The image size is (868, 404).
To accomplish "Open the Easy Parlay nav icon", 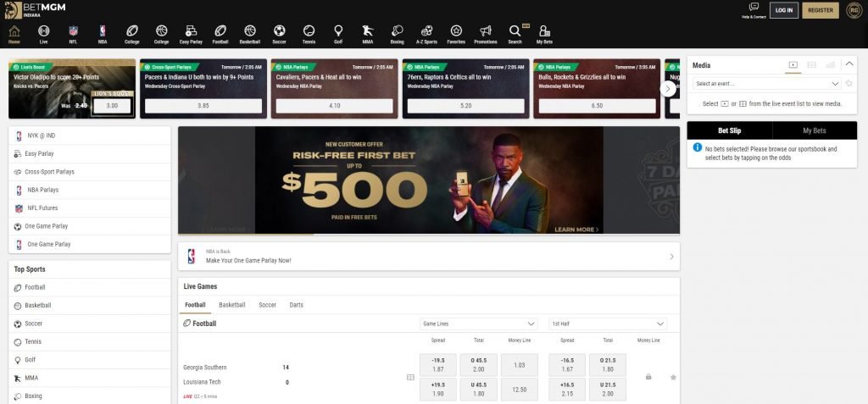I will 191,34.
